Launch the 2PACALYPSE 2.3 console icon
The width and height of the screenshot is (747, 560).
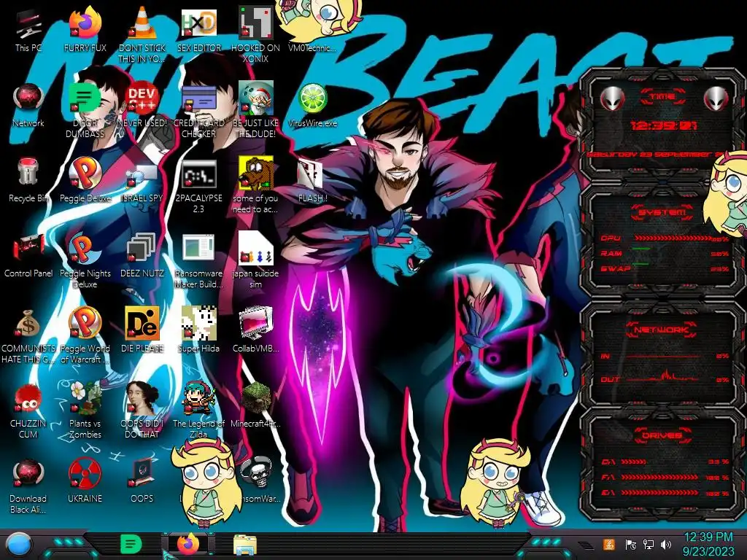[x=199, y=186]
